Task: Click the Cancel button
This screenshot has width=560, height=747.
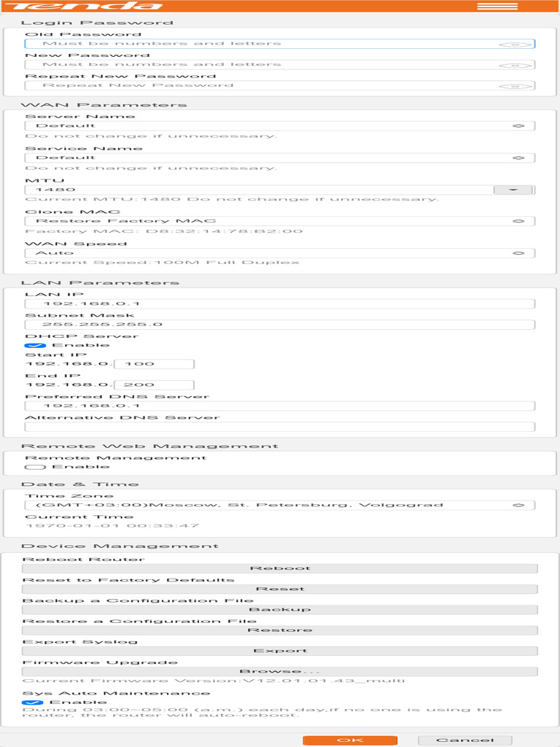Action: point(464,740)
